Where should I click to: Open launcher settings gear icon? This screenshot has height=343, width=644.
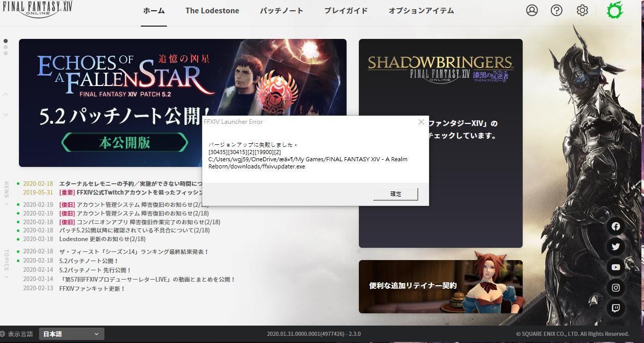(x=582, y=10)
